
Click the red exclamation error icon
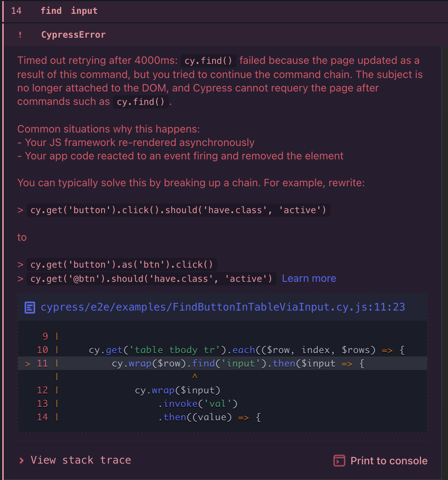click(20, 35)
